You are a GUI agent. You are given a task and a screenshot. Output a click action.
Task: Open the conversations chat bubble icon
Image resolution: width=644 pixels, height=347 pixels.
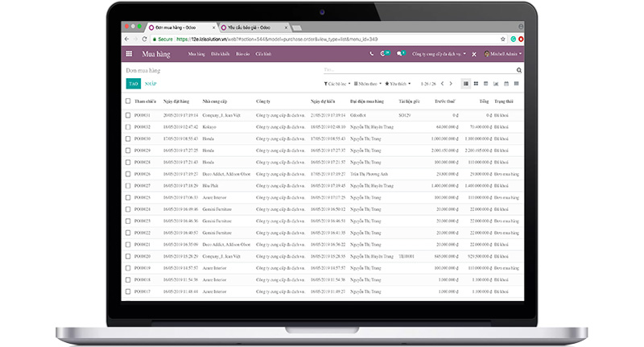pos(400,53)
